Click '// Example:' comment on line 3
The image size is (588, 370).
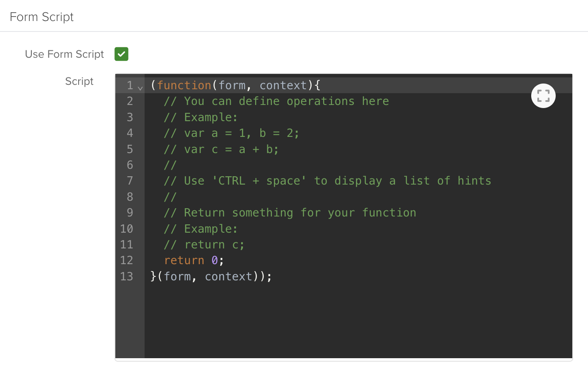pyautogui.click(x=201, y=117)
